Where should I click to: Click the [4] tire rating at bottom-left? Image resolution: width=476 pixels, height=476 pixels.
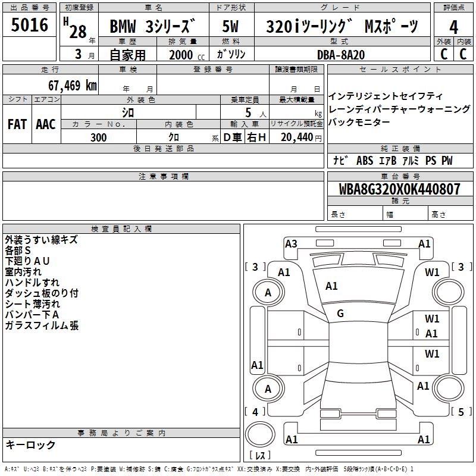255,412
